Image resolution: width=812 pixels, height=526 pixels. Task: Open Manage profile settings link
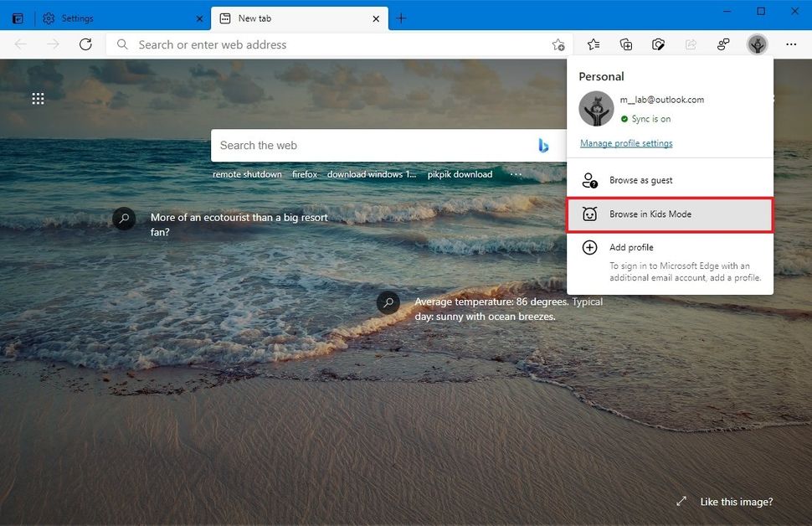[x=625, y=142]
